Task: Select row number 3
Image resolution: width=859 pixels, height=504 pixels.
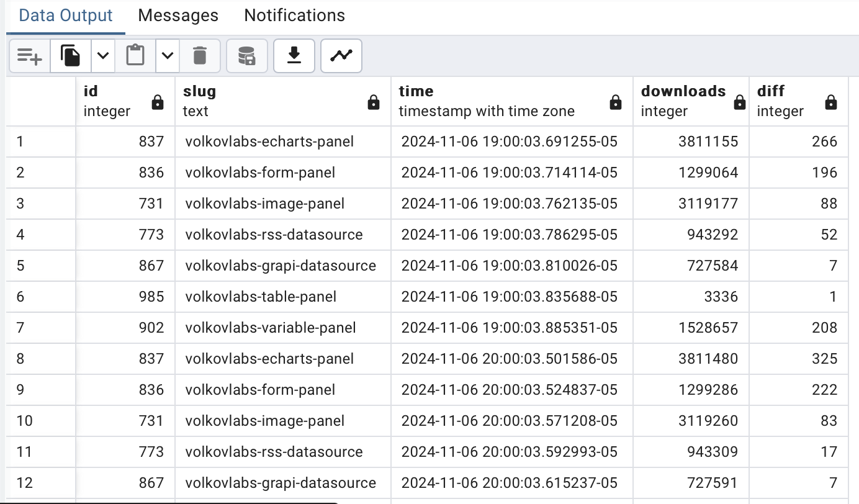Action: coord(42,204)
